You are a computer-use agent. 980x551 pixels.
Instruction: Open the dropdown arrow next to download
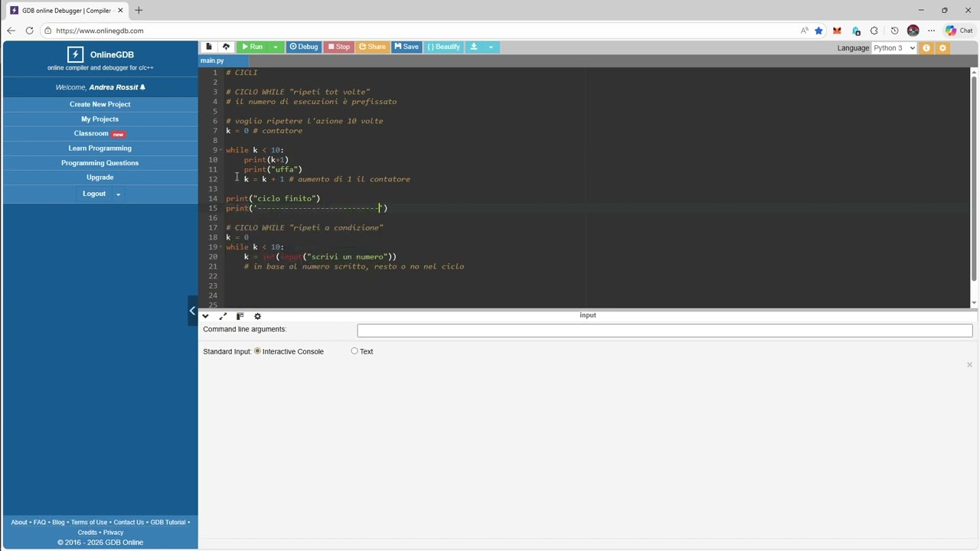pos(491,47)
